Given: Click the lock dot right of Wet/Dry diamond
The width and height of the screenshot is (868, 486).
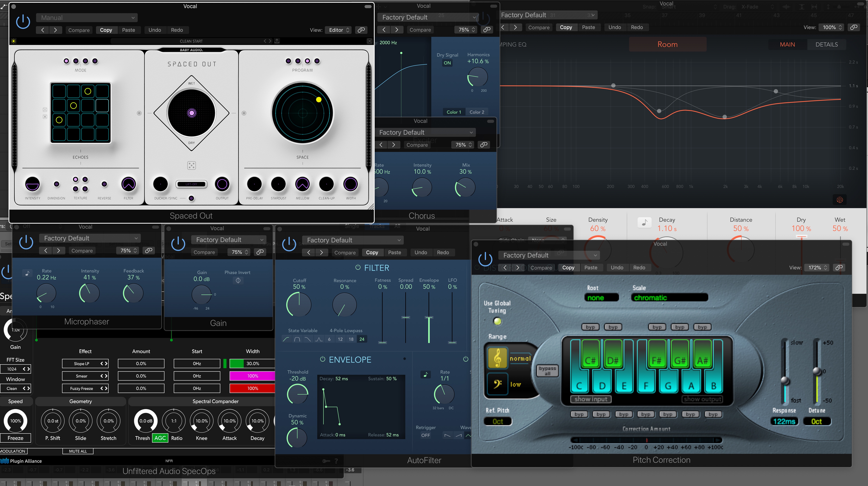Looking at the screenshot, I should [244, 113].
